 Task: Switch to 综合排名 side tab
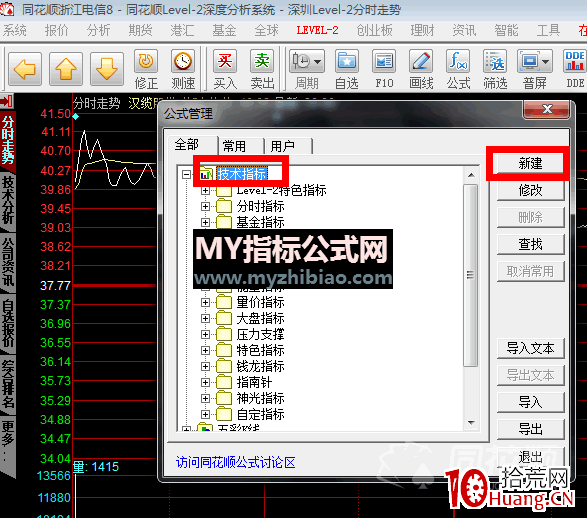[x=8, y=384]
